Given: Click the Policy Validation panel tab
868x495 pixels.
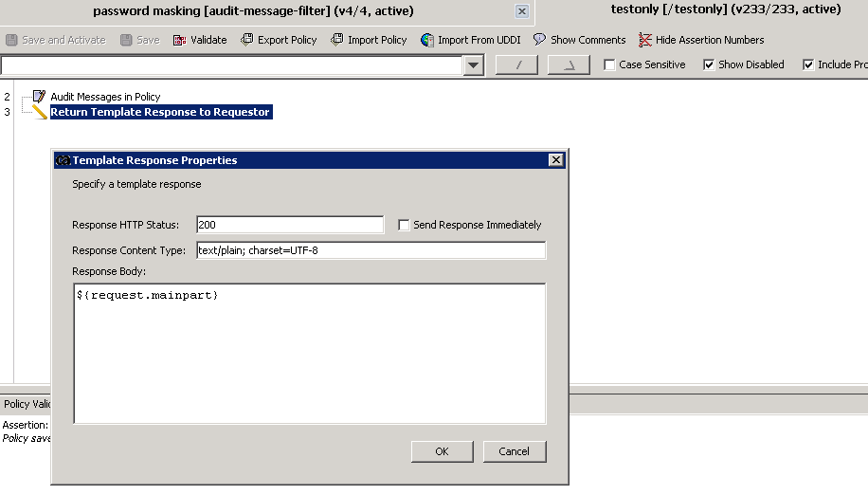Looking at the screenshot, I should [x=26, y=404].
